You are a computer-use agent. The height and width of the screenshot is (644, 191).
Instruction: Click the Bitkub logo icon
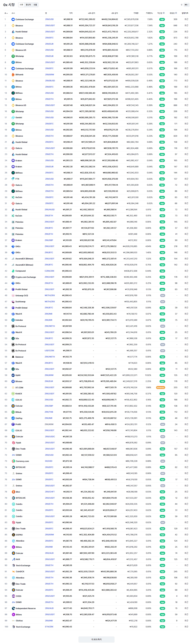pyautogui.click(x=13, y=412)
